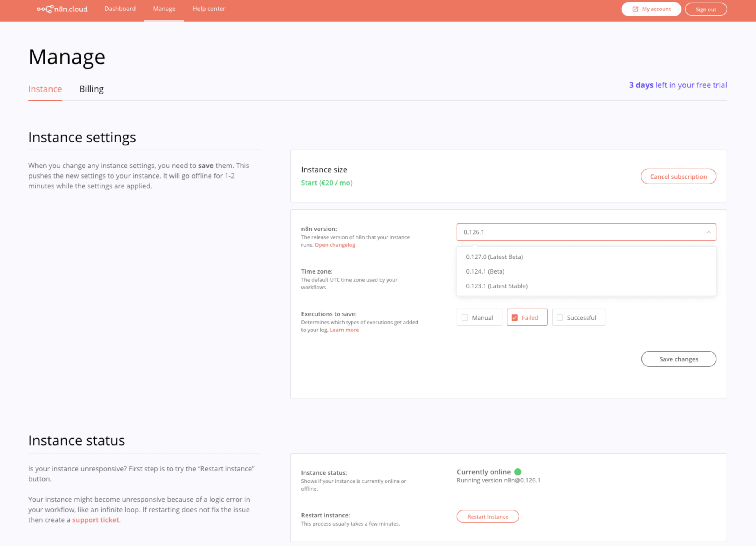Click the Sign out button icon
The height and width of the screenshot is (546, 756).
(705, 9)
